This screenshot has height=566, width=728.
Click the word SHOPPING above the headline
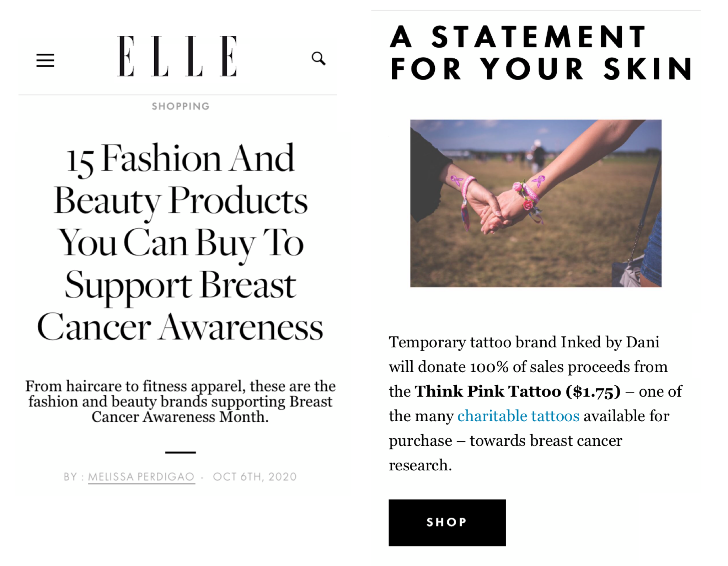coord(180,106)
